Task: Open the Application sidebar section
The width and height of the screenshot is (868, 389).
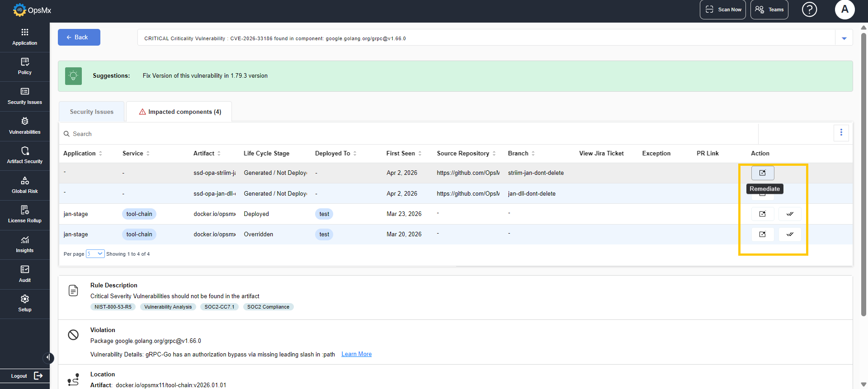Action: tap(25, 37)
